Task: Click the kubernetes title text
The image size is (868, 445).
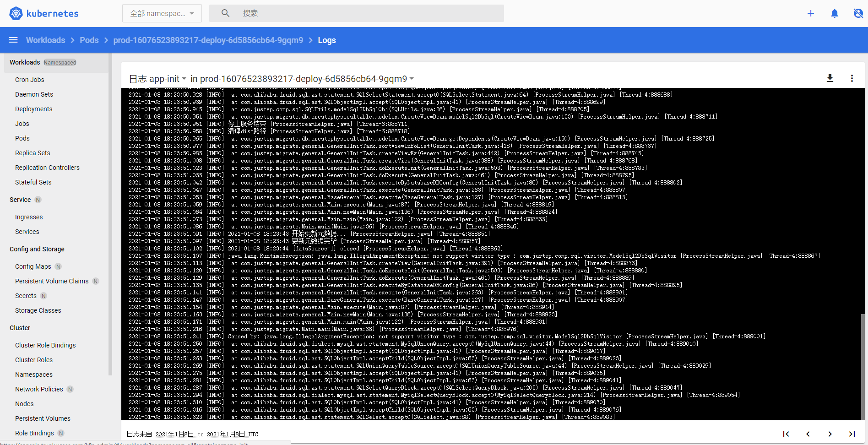Action: coord(53,14)
